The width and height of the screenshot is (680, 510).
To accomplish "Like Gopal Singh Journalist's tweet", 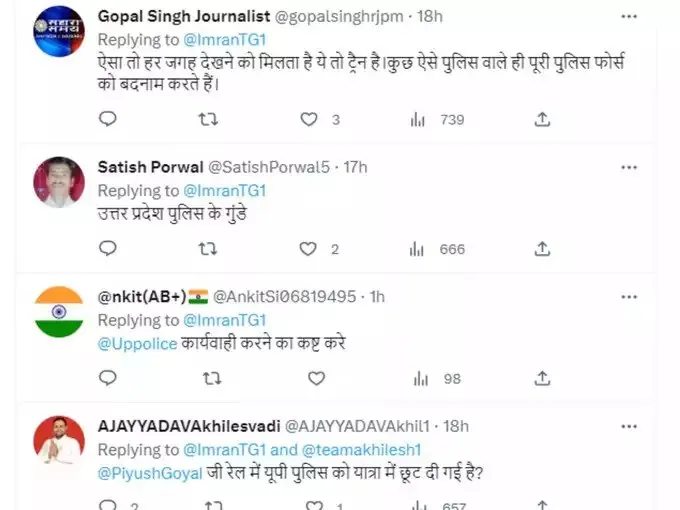I will [x=310, y=119].
